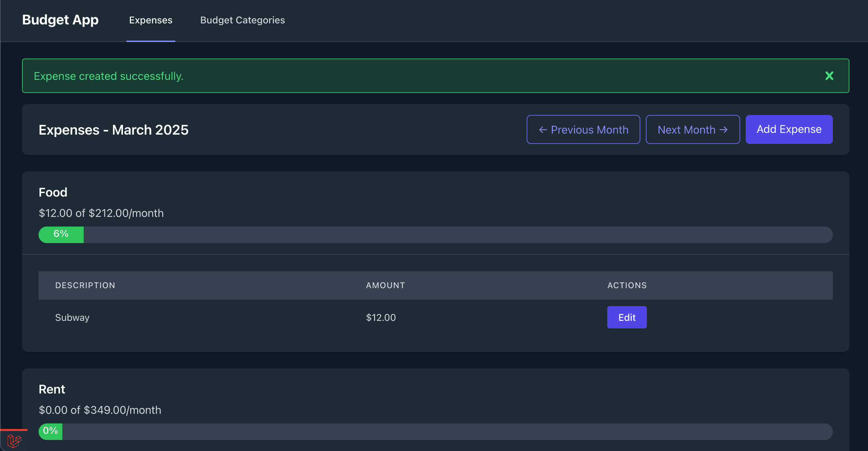The image size is (868, 451).
Task: Click the Amount column header
Action: [x=385, y=285]
